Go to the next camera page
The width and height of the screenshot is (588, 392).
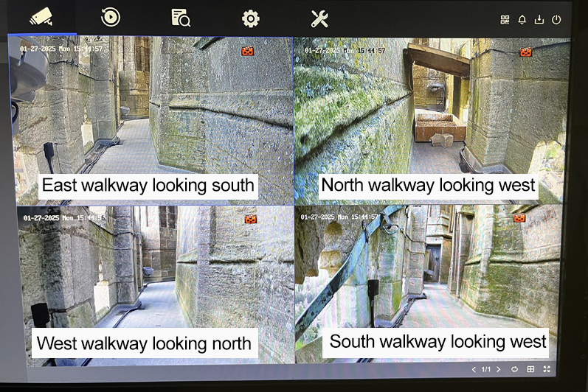[498, 369]
